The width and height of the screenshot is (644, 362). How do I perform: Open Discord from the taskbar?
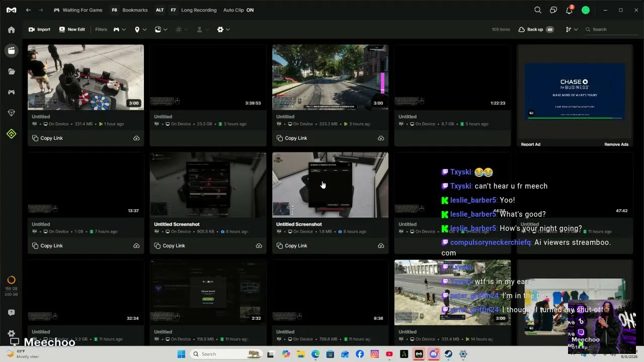pos(434,354)
